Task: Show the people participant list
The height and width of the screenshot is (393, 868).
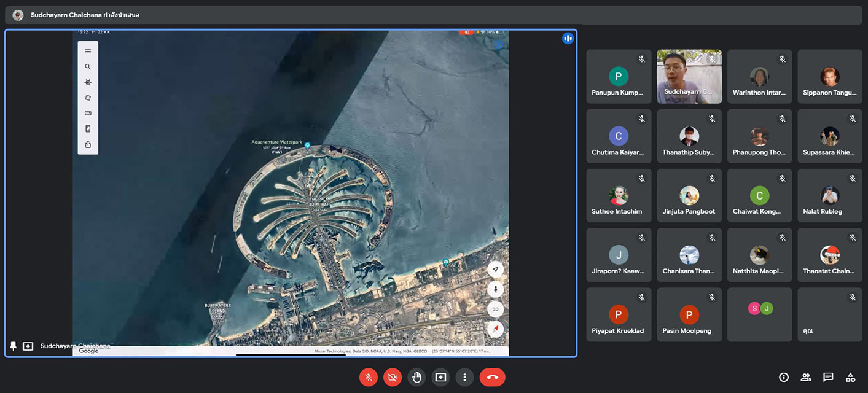Action: [806, 377]
